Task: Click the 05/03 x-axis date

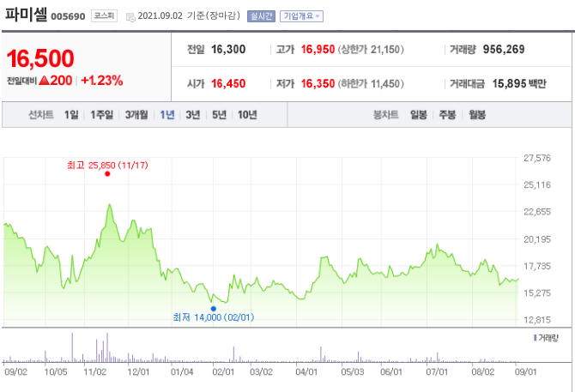Action: [x=353, y=372]
